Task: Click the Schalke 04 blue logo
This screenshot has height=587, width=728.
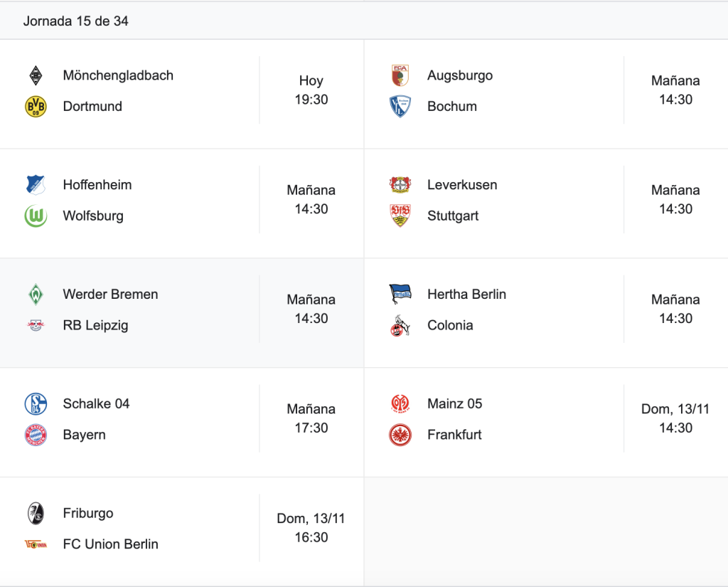Action: (x=36, y=403)
